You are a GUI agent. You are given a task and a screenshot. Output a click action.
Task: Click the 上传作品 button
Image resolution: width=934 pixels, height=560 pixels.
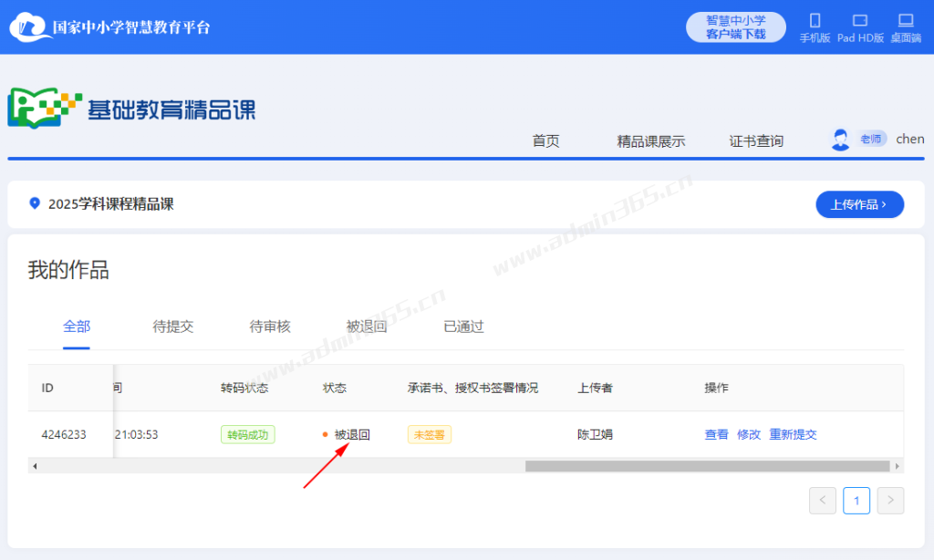click(x=859, y=204)
